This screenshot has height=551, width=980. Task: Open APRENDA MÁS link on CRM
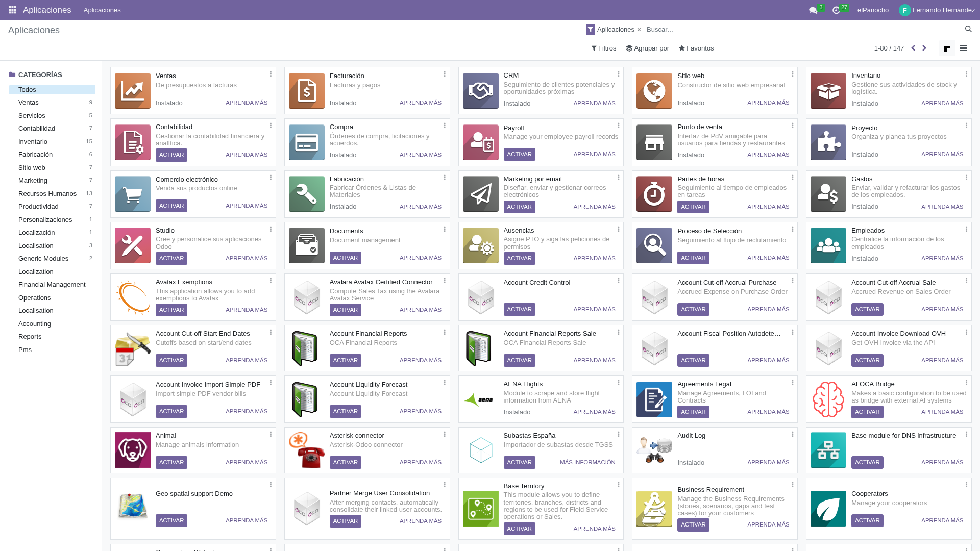[595, 103]
